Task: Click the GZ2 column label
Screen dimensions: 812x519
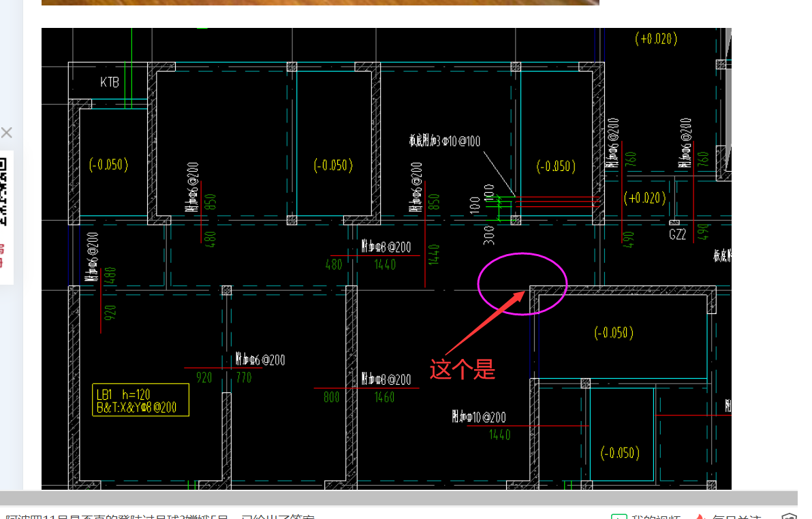Action: (x=677, y=234)
